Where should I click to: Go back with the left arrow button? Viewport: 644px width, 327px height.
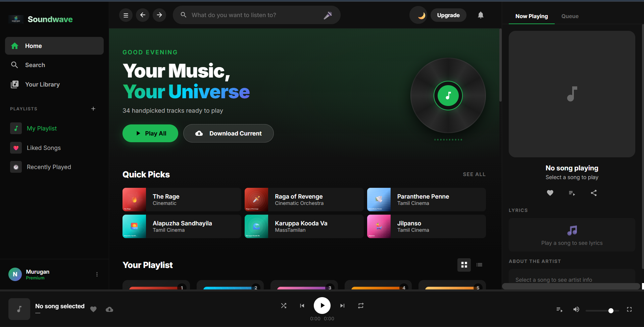(x=143, y=15)
